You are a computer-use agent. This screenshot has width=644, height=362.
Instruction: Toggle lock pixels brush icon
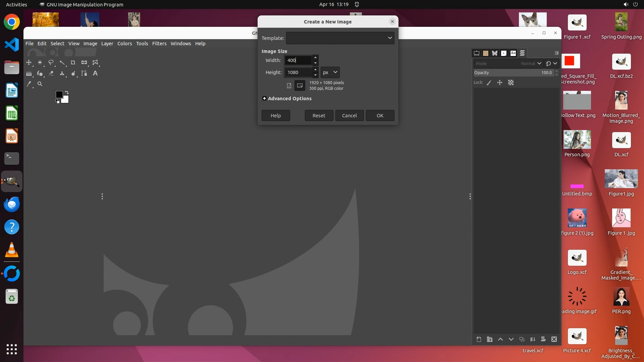click(x=489, y=82)
